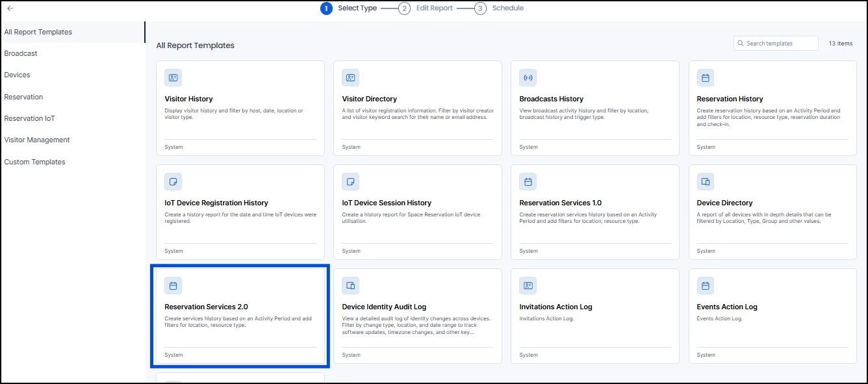Go to the Edit Report step label
This screenshot has width=868, height=384.
pos(435,8)
